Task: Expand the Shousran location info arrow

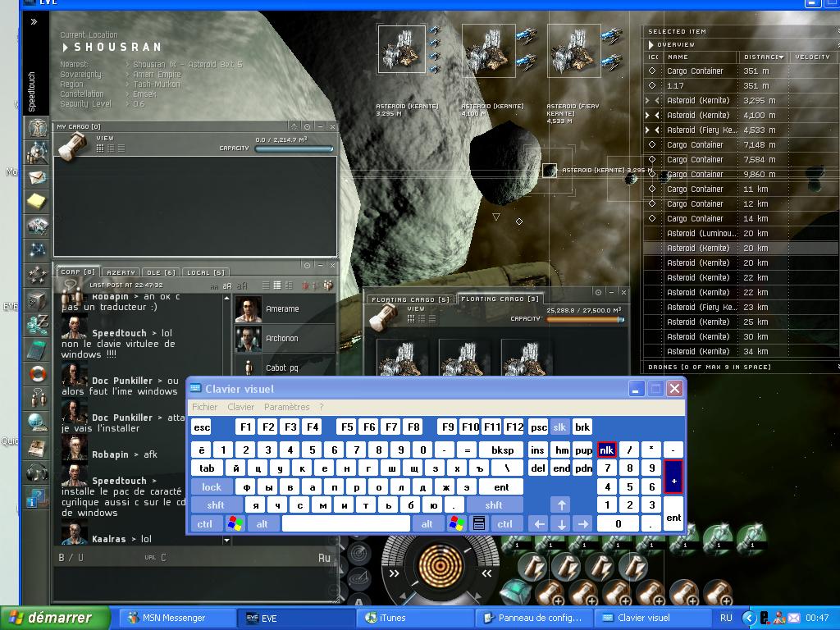Action: pos(66,48)
